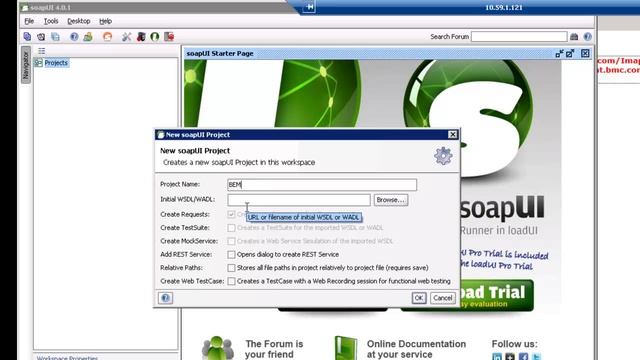The image size is (640, 360).
Task: Close the soapUI Starter Page panel
Action: click(585, 53)
